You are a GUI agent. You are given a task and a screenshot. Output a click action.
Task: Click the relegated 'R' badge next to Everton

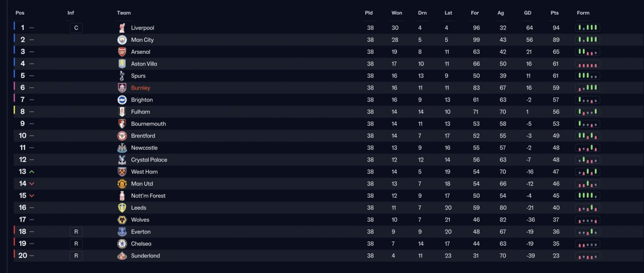(76, 232)
